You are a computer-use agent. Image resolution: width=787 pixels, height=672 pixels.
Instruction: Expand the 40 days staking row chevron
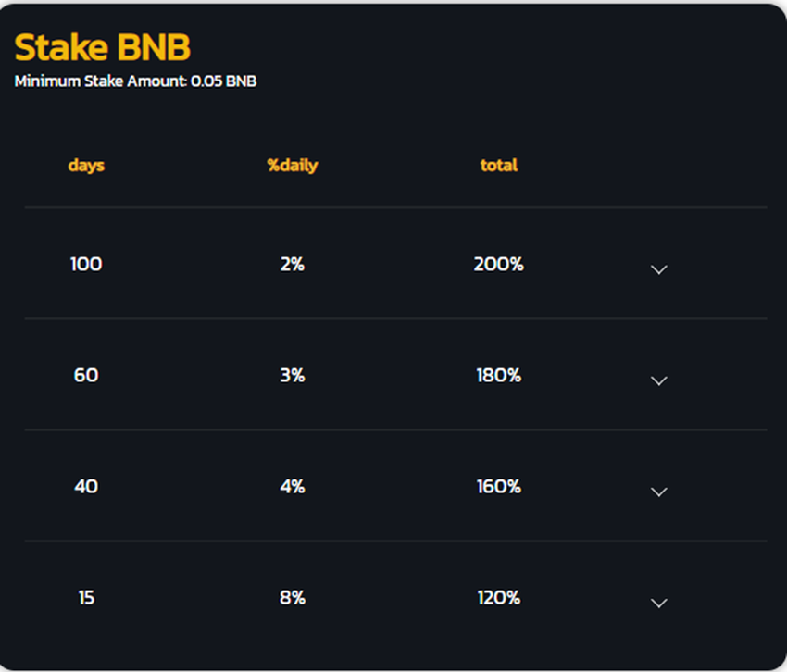[x=659, y=492]
